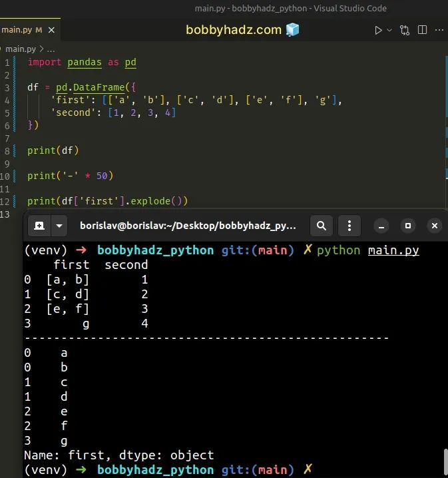Maximize the terminal window
The width and height of the screenshot is (448, 478).
(x=408, y=226)
